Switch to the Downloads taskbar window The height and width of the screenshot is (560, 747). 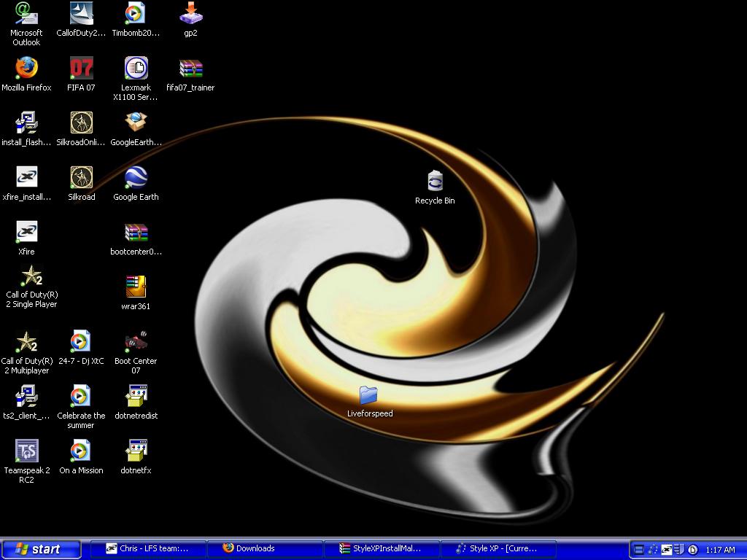point(266,548)
